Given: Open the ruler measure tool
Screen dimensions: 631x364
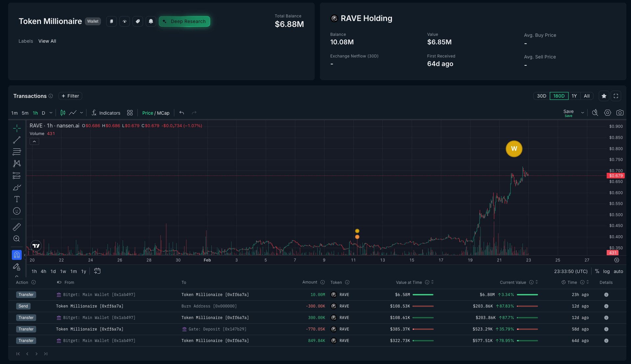Looking at the screenshot, I should coord(17,227).
